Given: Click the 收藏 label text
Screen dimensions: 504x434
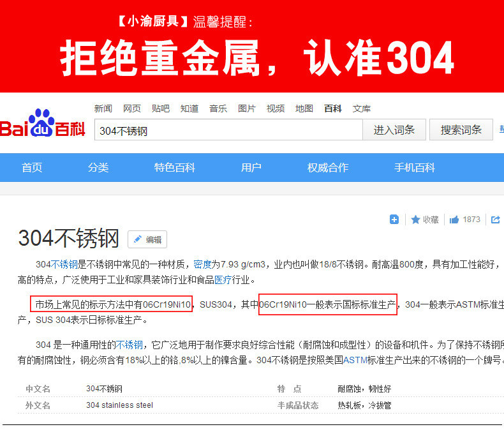Looking at the screenshot, I should [431, 220].
